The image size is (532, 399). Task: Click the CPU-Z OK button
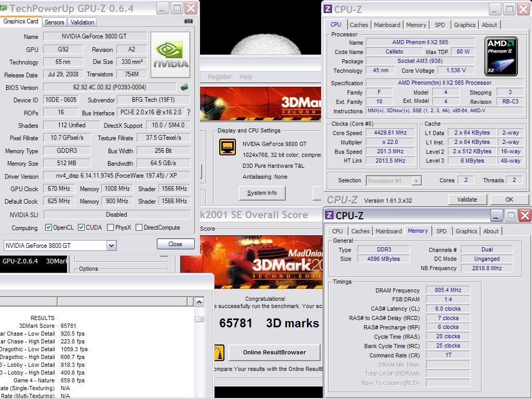pos(509,199)
